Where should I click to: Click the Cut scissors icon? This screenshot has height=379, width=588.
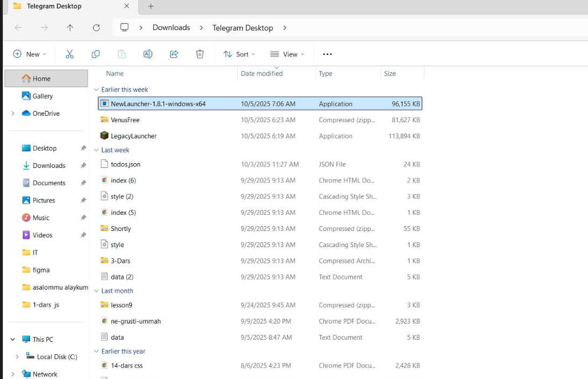point(69,54)
